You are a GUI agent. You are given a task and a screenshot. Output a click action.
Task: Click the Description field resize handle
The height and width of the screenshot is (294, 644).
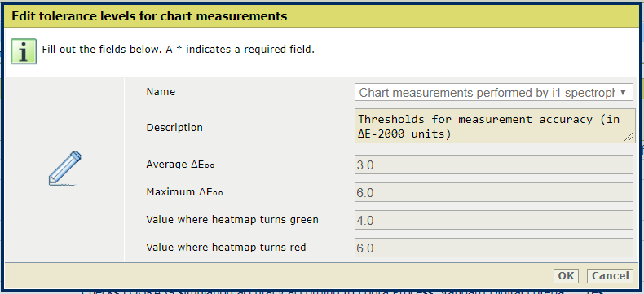pyautogui.click(x=629, y=138)
